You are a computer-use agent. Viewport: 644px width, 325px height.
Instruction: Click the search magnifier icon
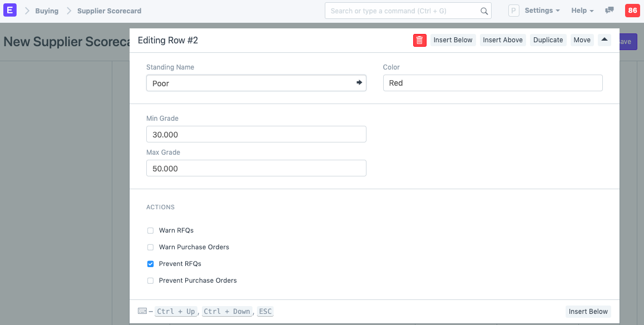click(x=483, y=11)
